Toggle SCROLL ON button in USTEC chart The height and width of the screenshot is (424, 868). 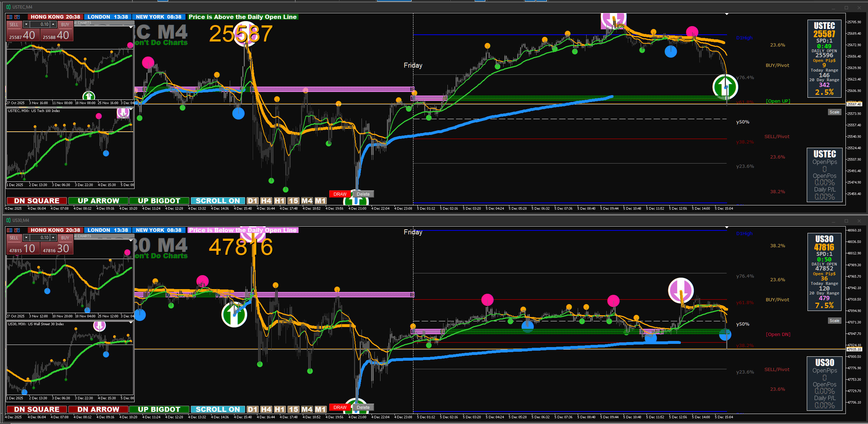(218, 201)
